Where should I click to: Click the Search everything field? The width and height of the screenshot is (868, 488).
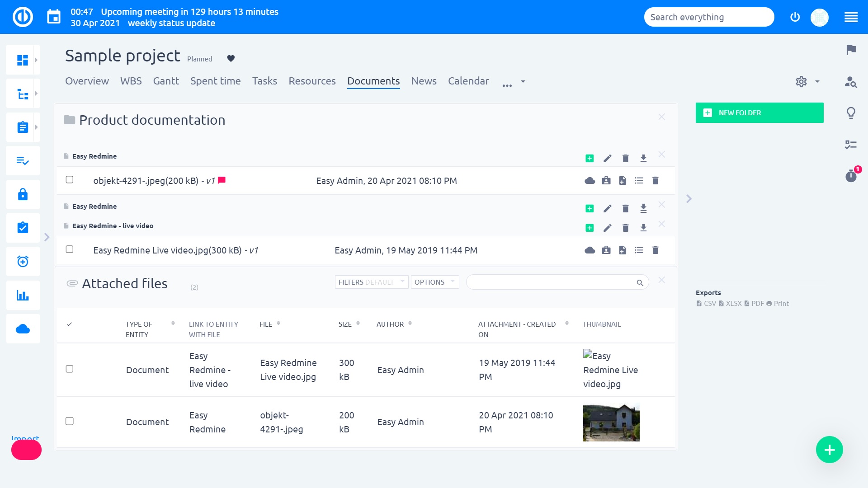pyautogui.click(x=709, y=17)
